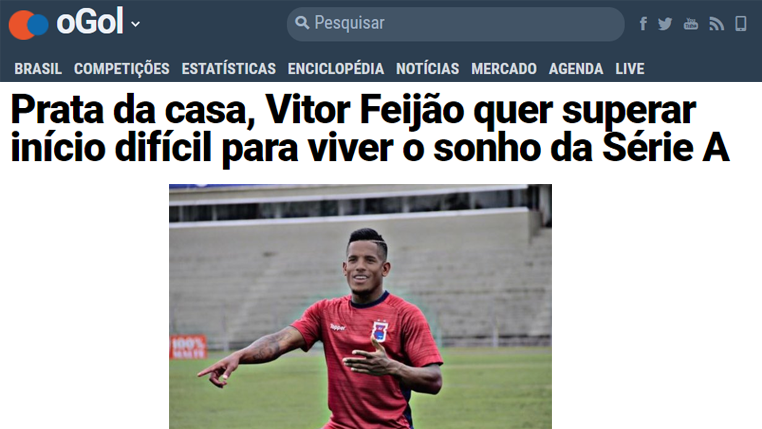Expand the dropdown arrow beside oGol
762x429 pixels.
pyautogui.click(x=136, y=24)
